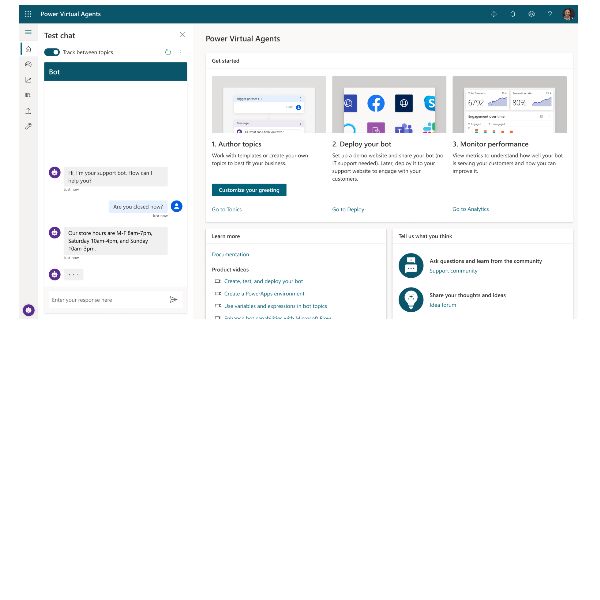Screen dimensions: 600x600
Task: Open 'Create, test, and deploy your bot' video
Action: click(x=264, y=281)
